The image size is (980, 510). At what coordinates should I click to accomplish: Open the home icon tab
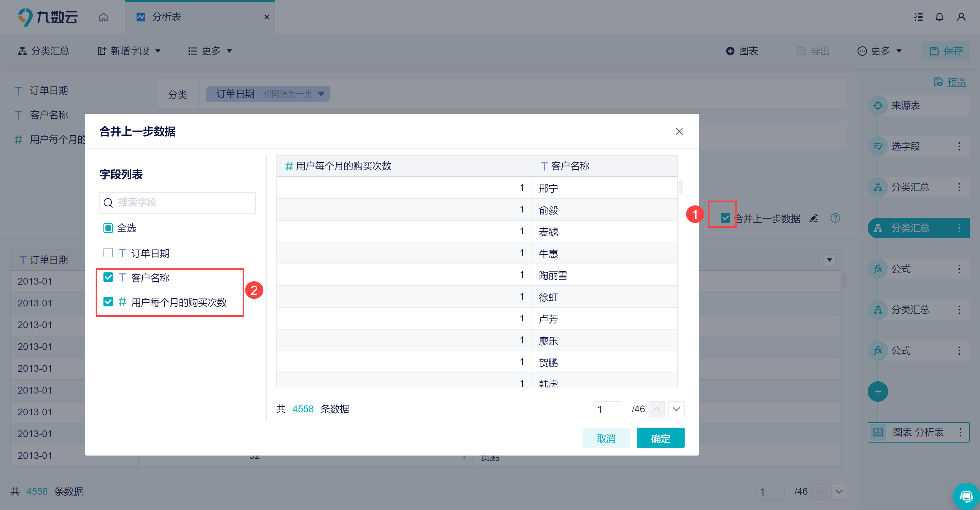point(103,17)
